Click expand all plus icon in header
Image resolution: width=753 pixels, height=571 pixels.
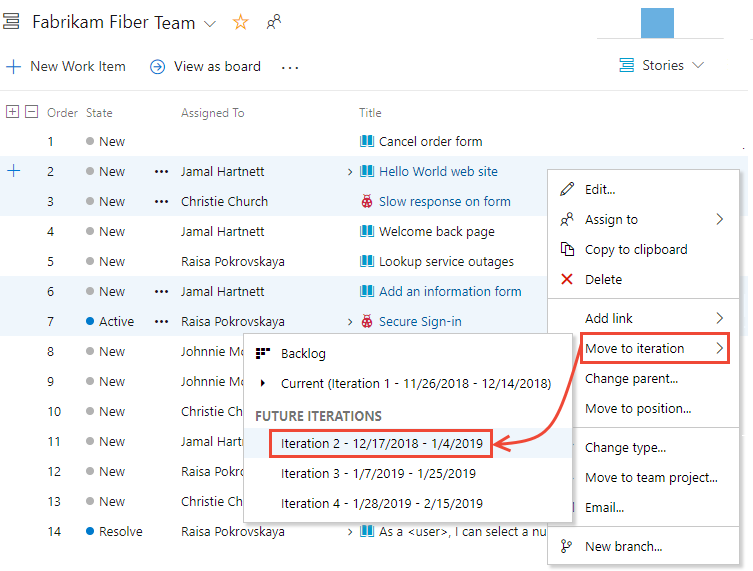click(13, 112)
